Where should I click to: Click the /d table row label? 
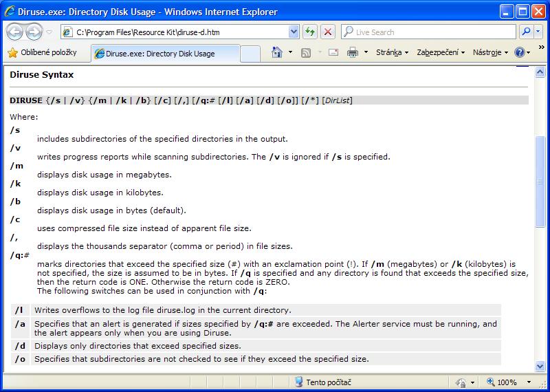point(20,346)
